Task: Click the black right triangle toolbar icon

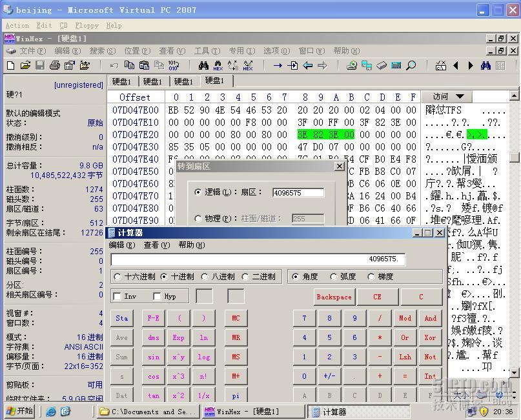Action: point(471,65)
